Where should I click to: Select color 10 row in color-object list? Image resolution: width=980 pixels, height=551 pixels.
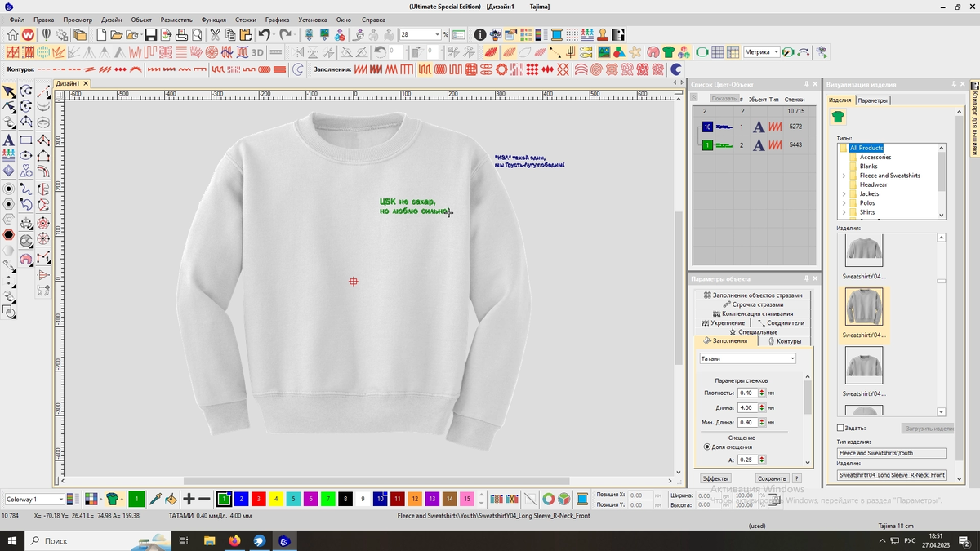pyautogui.click(x=753, y=127)
